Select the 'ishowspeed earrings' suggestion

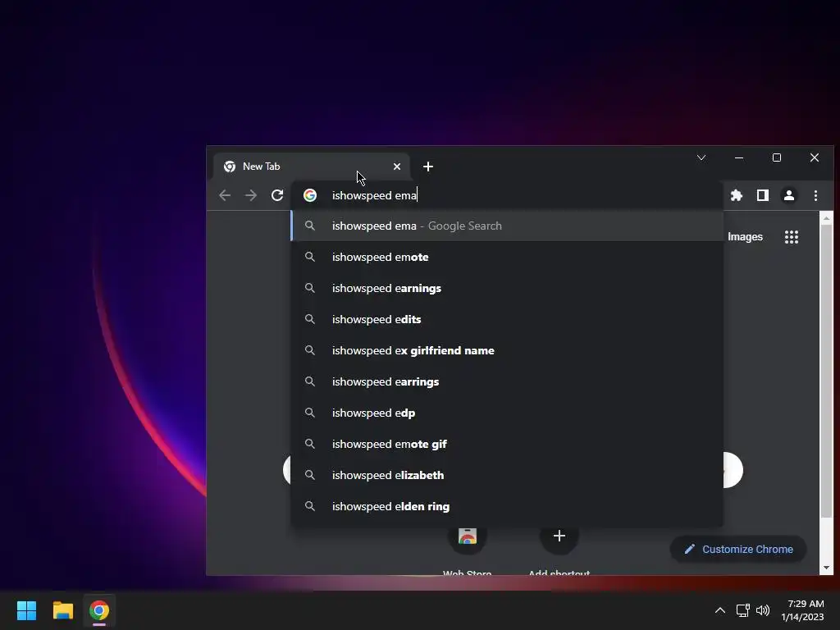pos(507,381)
